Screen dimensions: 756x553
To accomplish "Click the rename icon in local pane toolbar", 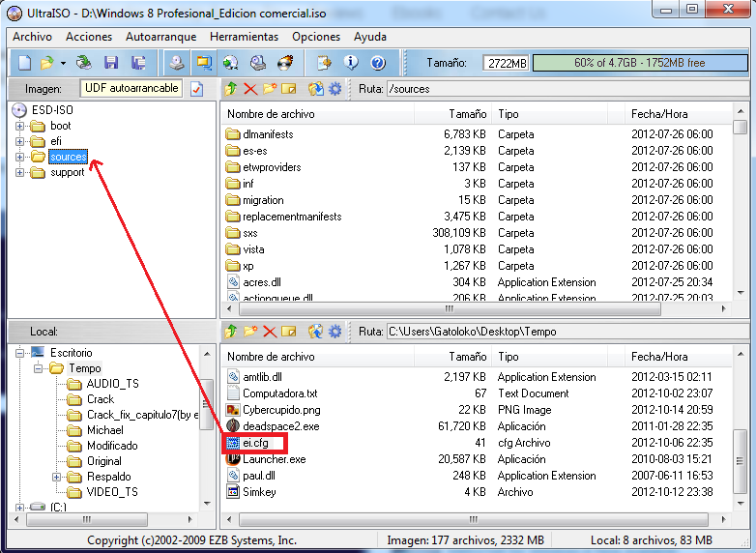I will [x=289, y=332].
